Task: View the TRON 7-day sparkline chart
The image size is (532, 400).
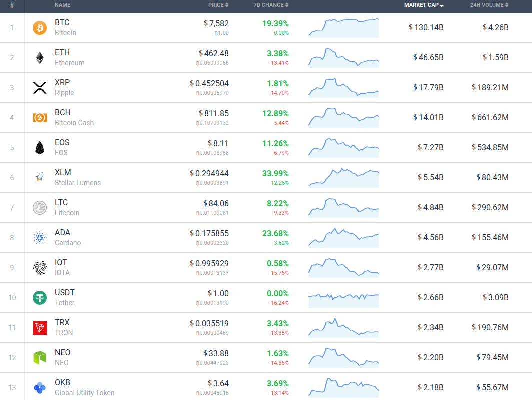Action: (x=343, y=328)
